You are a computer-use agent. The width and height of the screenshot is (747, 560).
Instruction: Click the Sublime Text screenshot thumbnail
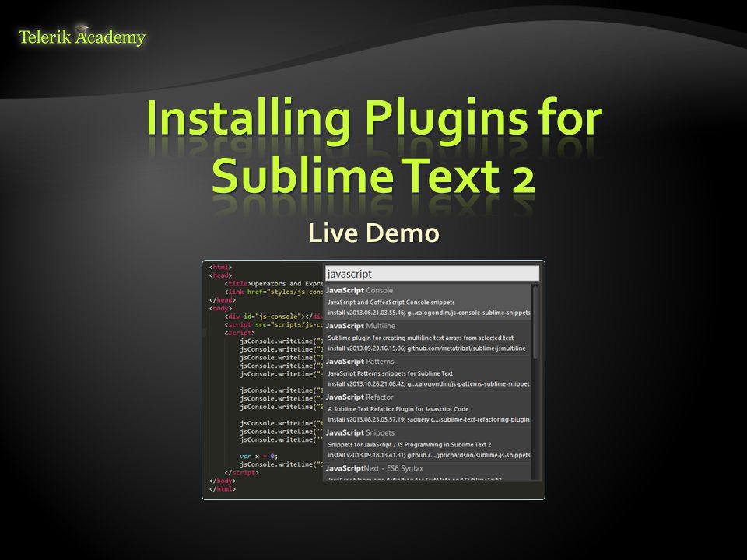[373, 380]
